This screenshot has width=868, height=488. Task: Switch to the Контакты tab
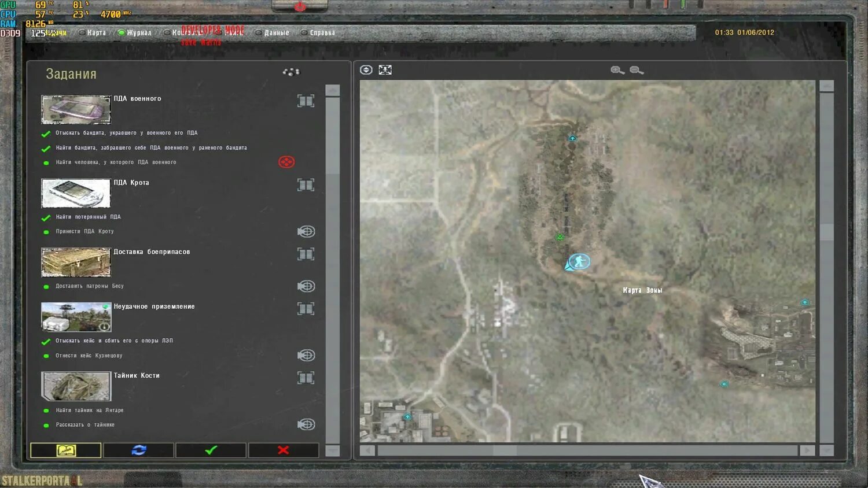[x=182, y=33]
